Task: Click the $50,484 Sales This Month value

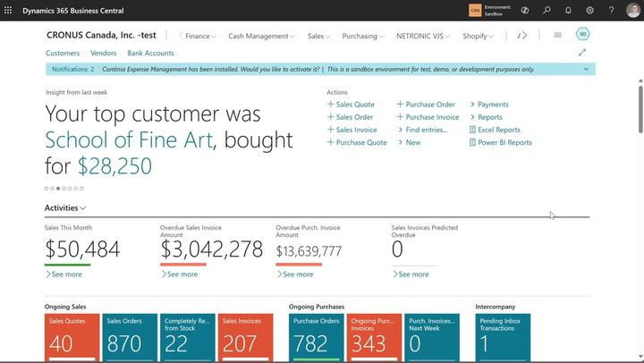Action: pos(82,249)
